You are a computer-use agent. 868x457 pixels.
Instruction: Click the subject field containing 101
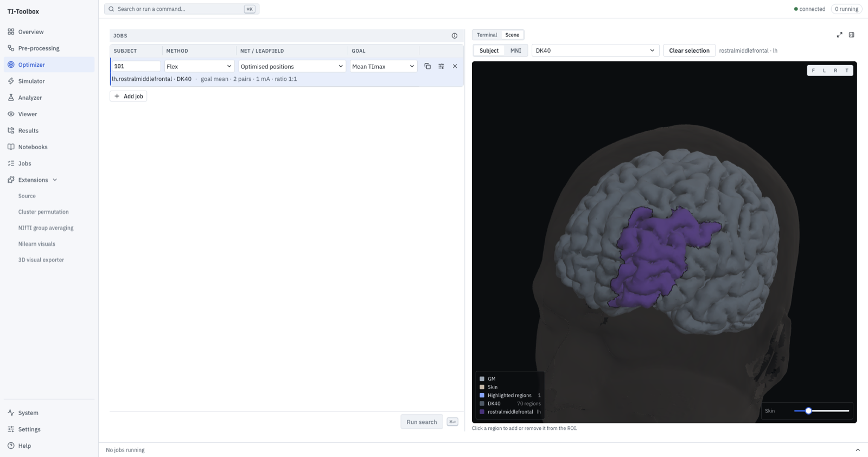click(x=136, y=66)
